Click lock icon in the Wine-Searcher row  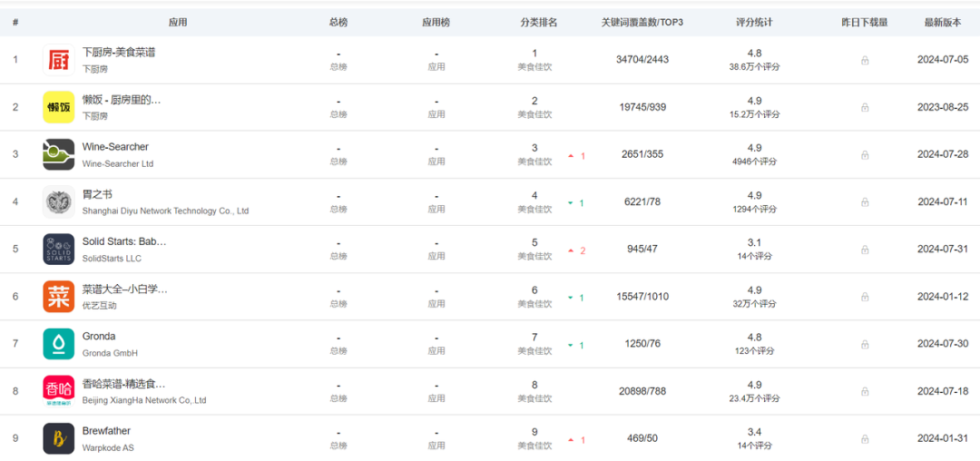(865, 155)
